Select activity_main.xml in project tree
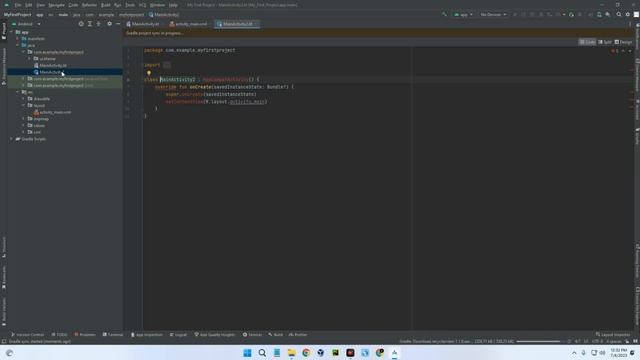Viewport: 640px width, 360px height. click(52, 112)
